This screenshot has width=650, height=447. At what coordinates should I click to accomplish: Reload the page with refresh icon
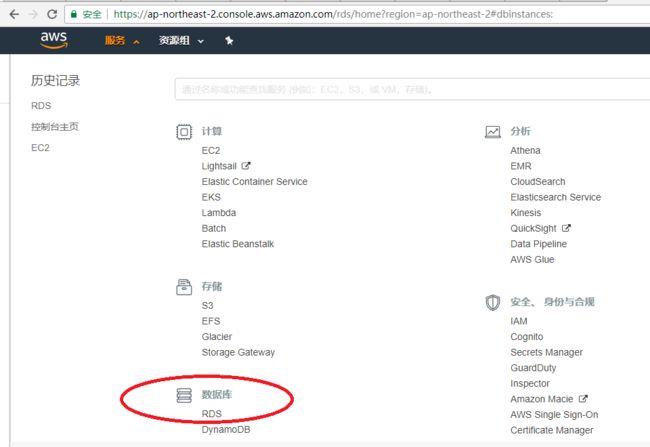coord(52,14)
